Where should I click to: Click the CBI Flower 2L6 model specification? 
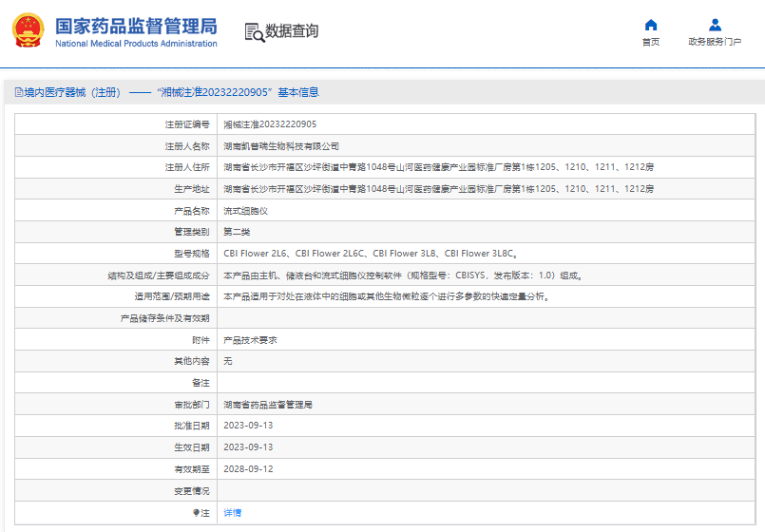(256, 254)
